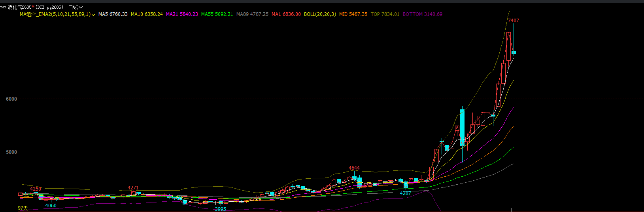Click the (DCE pg2605) contract code

pyautogui.click(x=49, y=7)
